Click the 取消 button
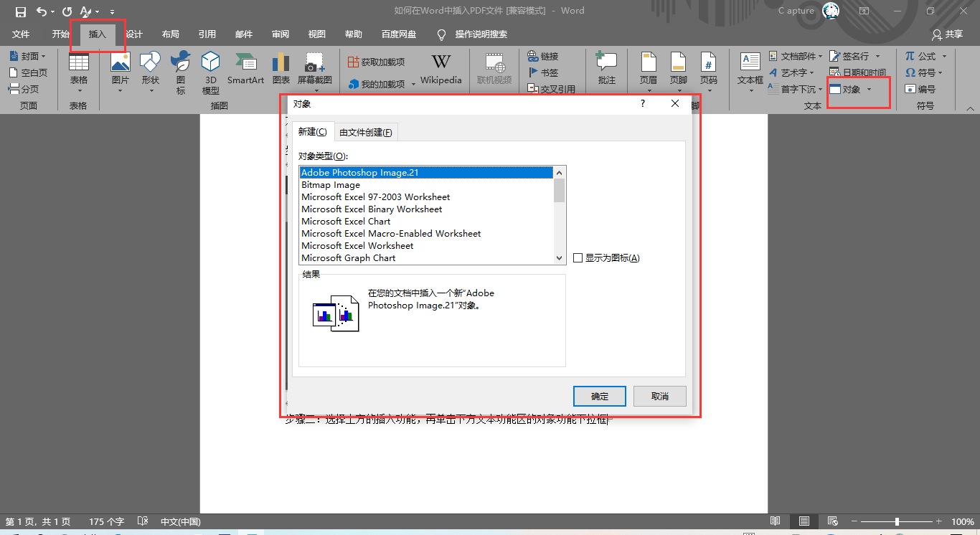This screenshot has width=980, height=535. 659,396
